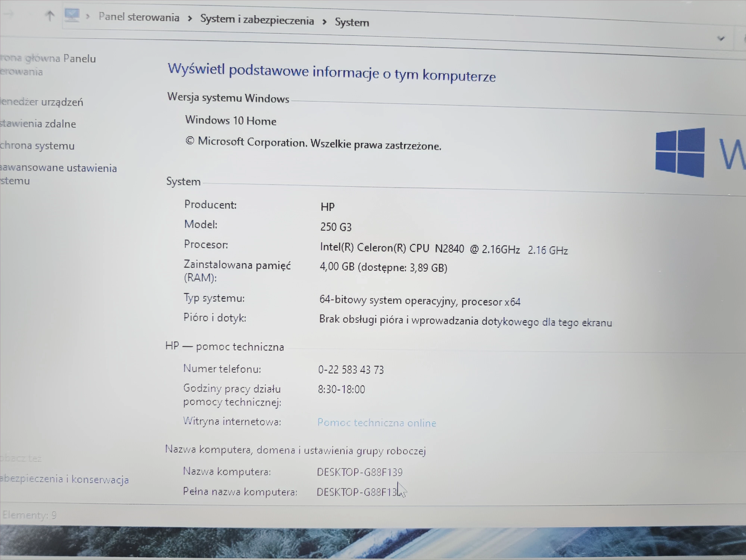Open Zaawansowane ustawienia systemu link
The height and width of the screenshot is (560, 746).
(x=58, y=174)
